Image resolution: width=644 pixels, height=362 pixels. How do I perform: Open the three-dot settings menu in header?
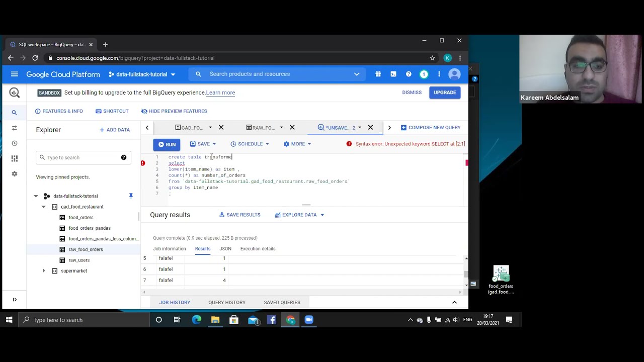(439, 74)
